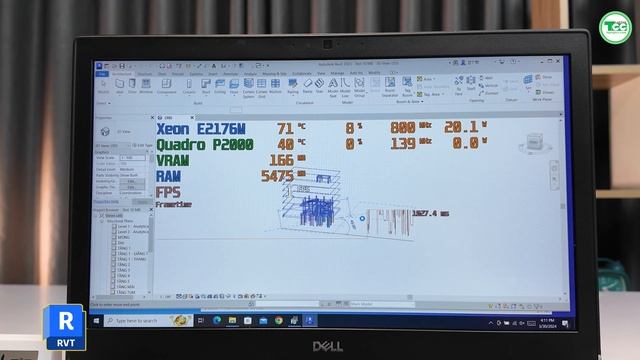This screenshot has width=640, height=360.
Task: Click Save icon in quick access toolbar
Action: [x=122, y=66]
